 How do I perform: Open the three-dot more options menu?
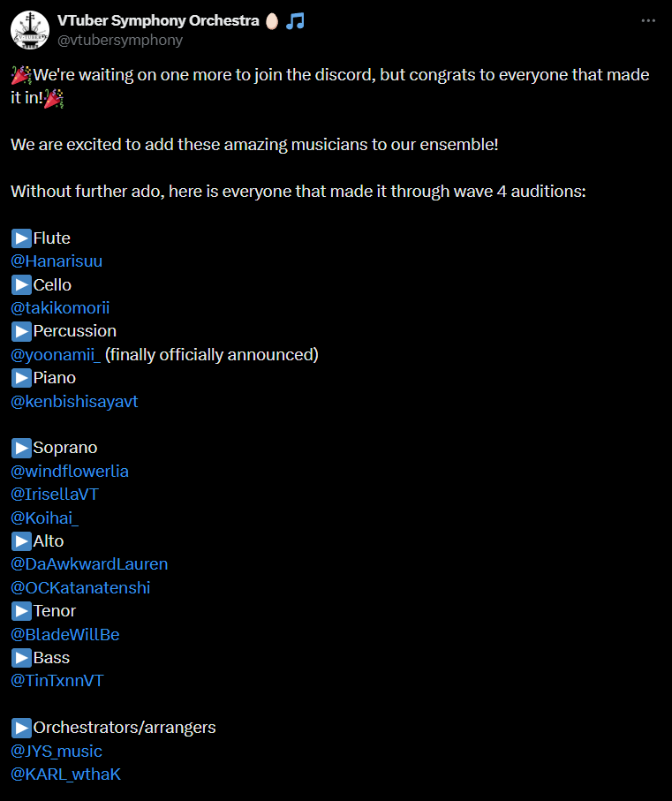click(649, 20)
